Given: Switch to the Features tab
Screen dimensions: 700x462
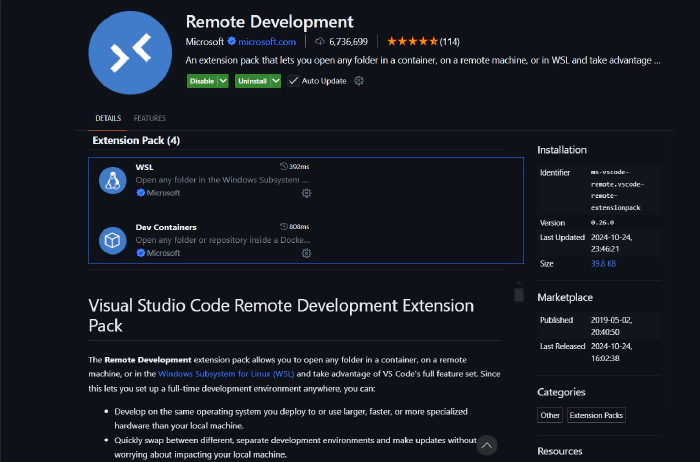Looking at the screenshot, I should [x=150, y=118].
